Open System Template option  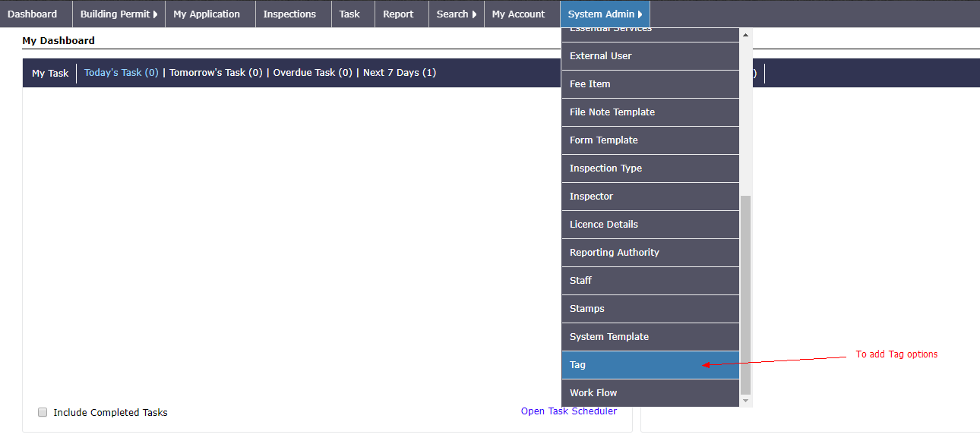[x=650, y=337]
